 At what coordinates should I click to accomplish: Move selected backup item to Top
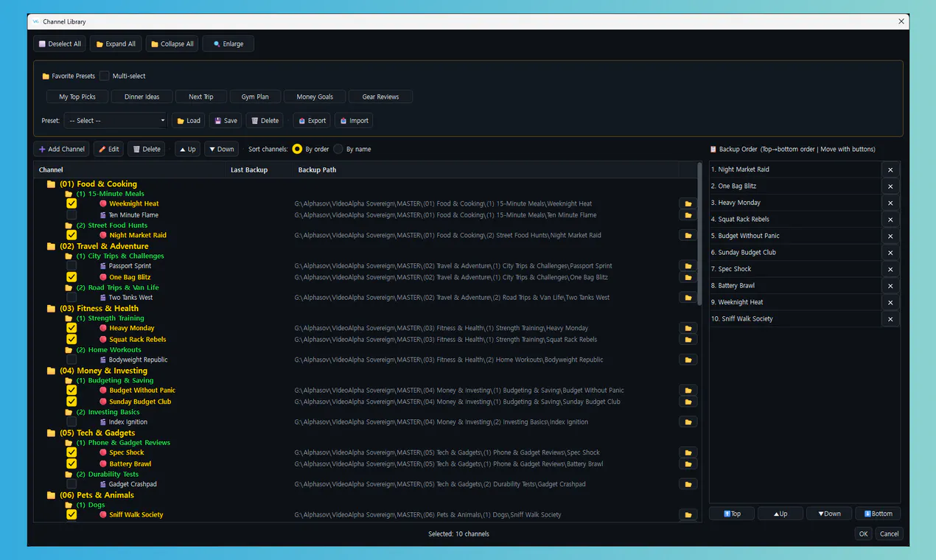click(x=732, y=514)
